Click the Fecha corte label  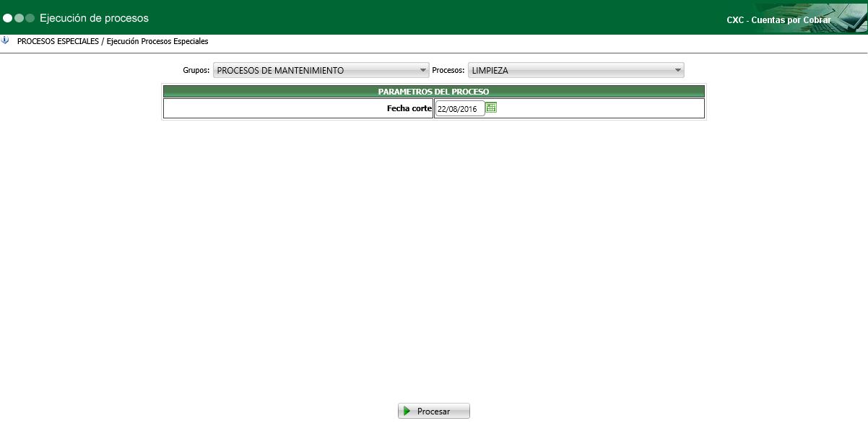(x=409, y=109)
